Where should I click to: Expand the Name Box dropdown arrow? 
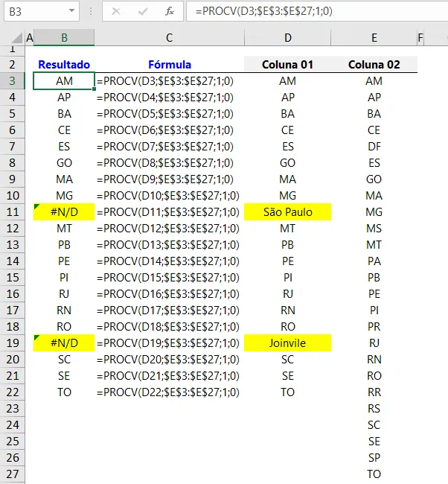tap(71, 11)
